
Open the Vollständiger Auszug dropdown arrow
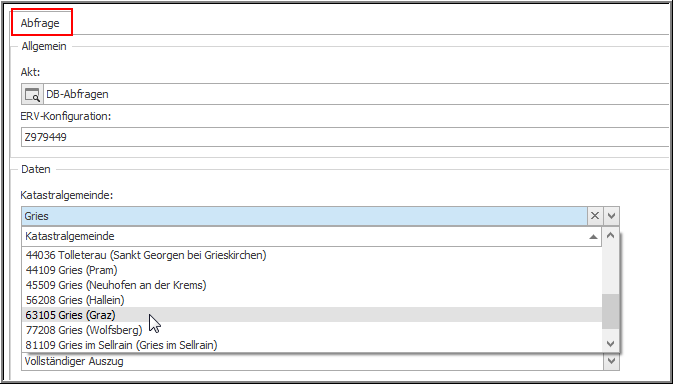(611, 361)
